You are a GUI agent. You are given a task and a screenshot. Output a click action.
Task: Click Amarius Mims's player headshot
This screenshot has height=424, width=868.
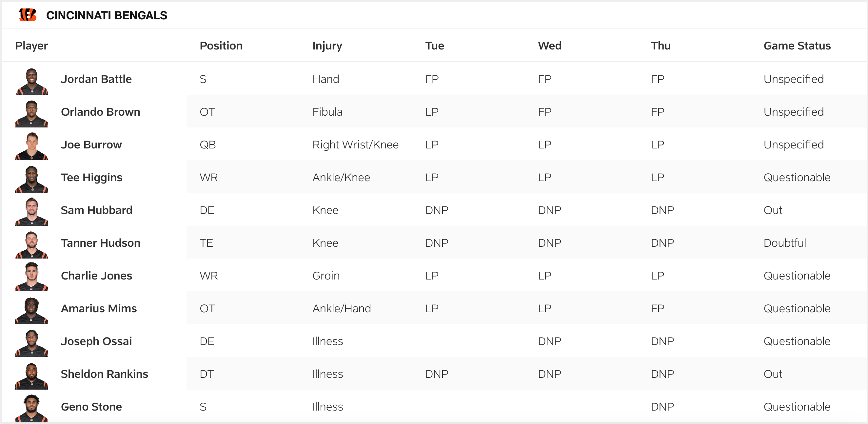click(31, 310)
